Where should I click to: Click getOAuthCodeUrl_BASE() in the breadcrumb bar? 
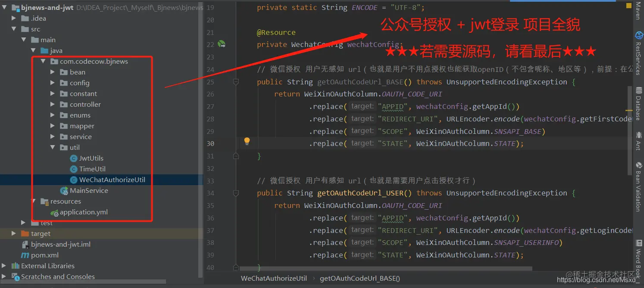click(x=360, y=279)
